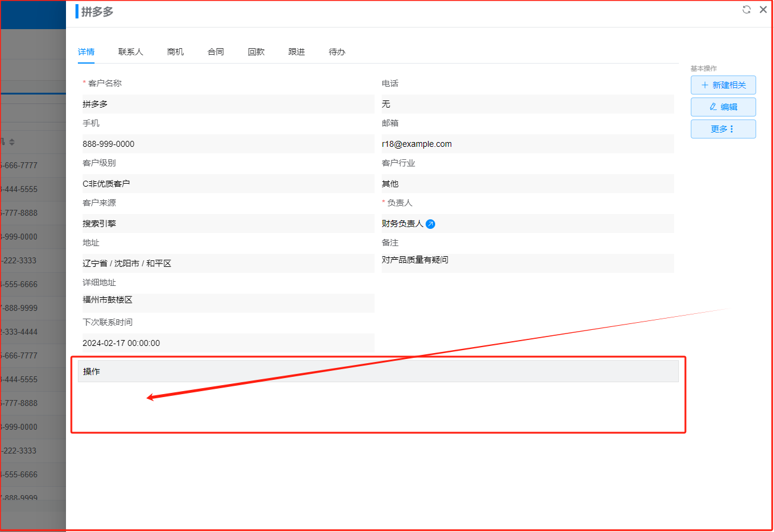Click the 新建相关 button
This screenshot has width=774, height=532.
click(723, 85)
